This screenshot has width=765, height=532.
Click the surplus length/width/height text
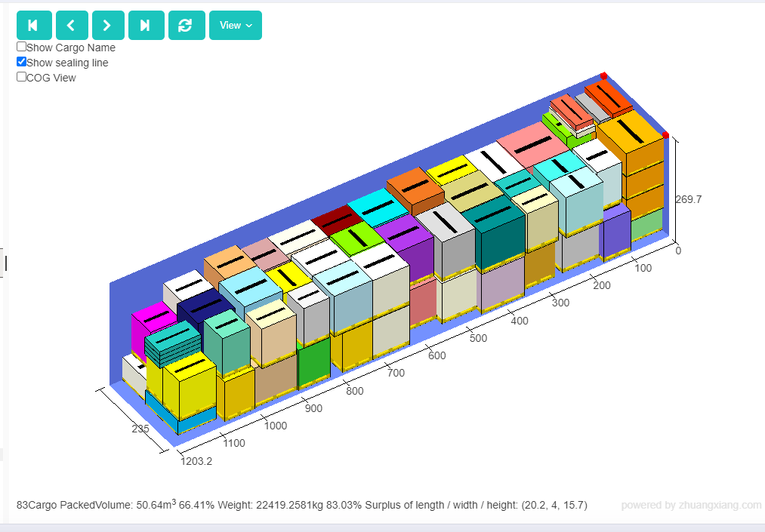click(477, 505)
